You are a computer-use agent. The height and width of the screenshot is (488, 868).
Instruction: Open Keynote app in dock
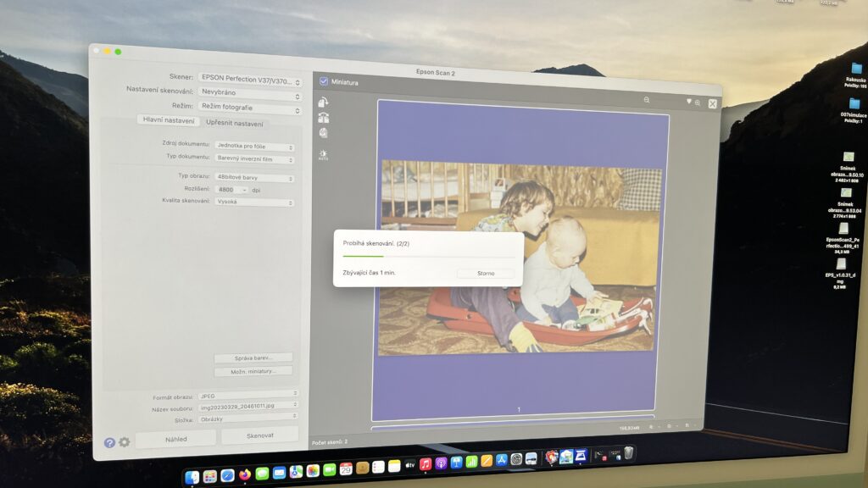point(457,463)
